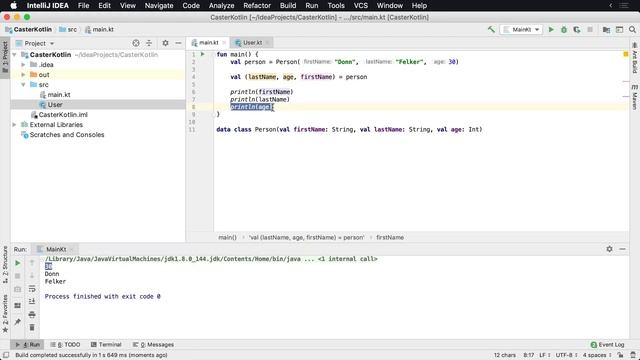Toggle tool window bars in status corner

[x=6, y=355]
